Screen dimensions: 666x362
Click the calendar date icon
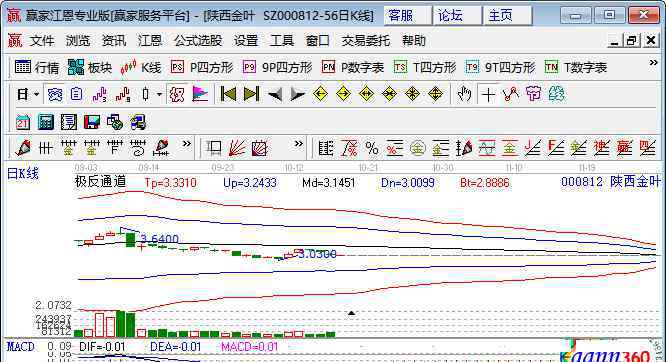click(x=23, y=123)
